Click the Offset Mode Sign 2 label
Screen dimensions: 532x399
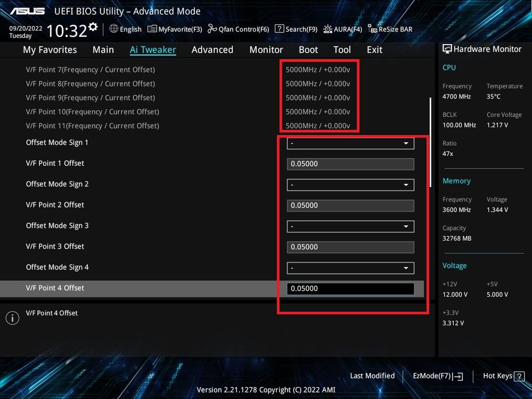pos(57,184)
